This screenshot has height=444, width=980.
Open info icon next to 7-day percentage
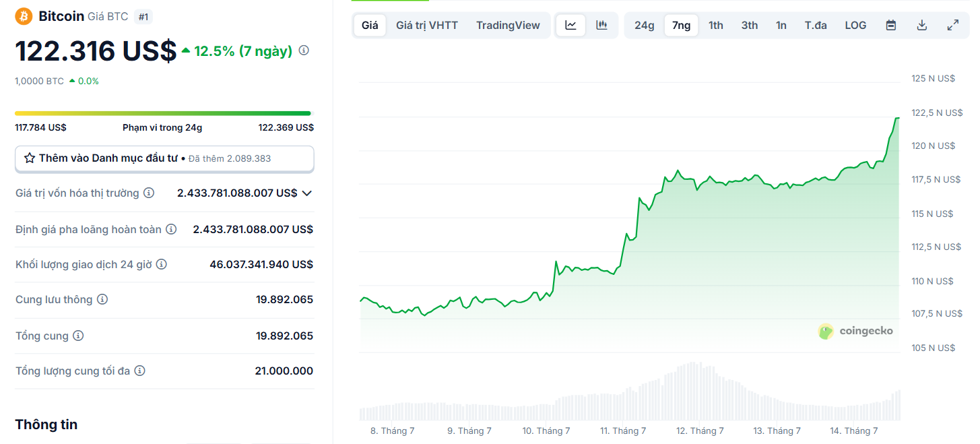(304, 51)
